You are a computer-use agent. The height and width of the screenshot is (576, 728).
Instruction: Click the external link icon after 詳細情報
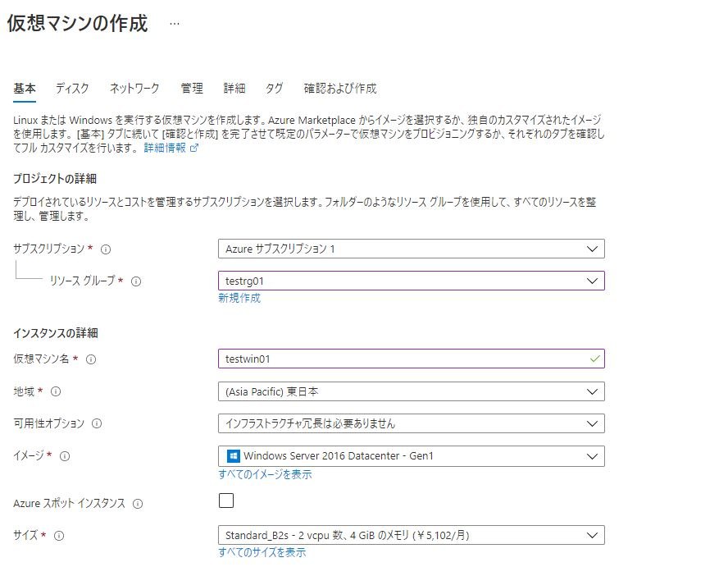[x=194, y=149]
